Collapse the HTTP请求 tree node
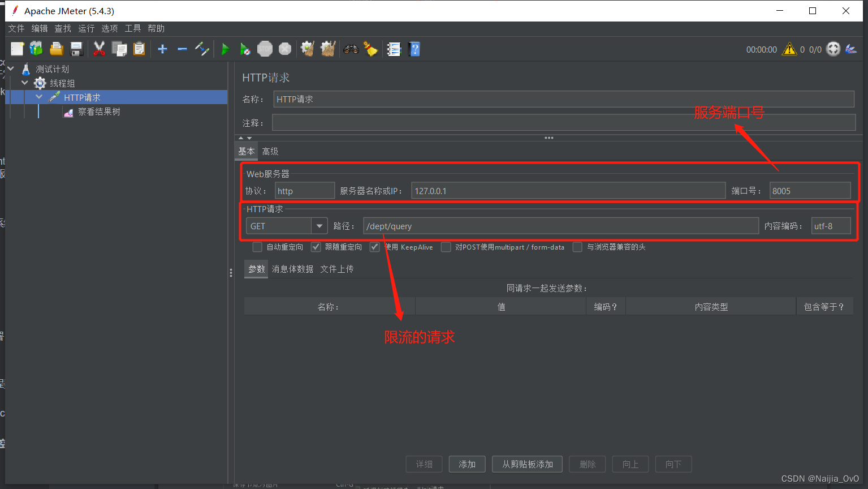 click(39, 97)
